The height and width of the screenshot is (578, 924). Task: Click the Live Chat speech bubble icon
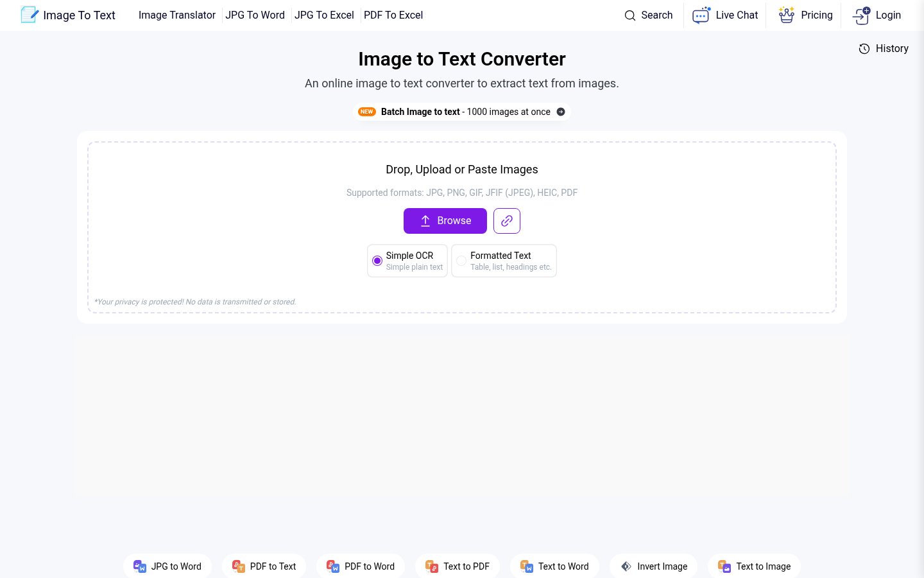701,15
